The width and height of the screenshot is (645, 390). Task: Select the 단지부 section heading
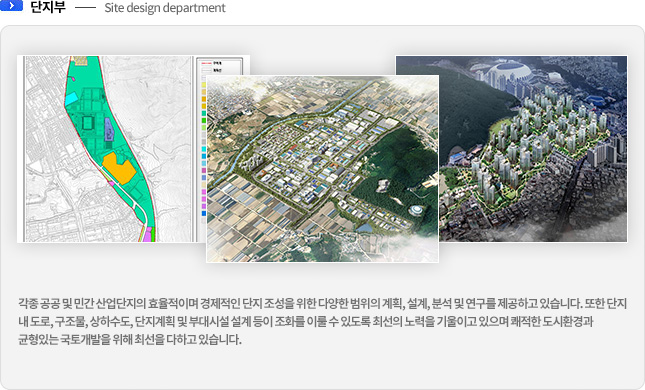(48, 7)
